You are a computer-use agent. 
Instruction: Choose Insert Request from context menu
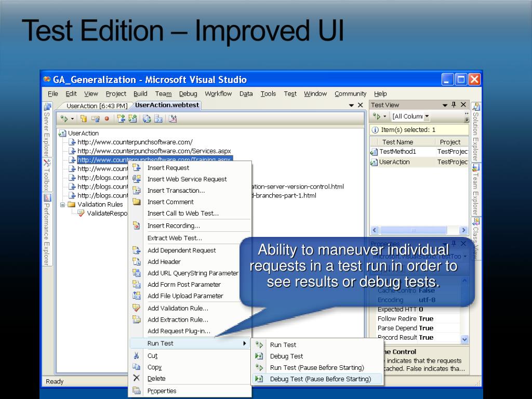(x=191, y=168)
